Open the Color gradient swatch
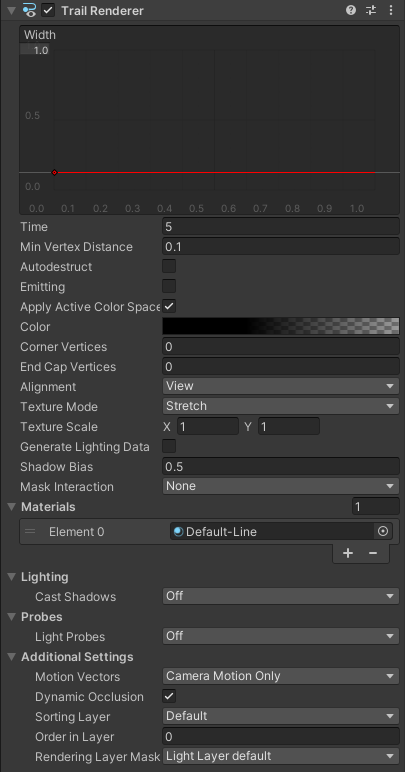405x772 pixels. [x=280, y=326]
